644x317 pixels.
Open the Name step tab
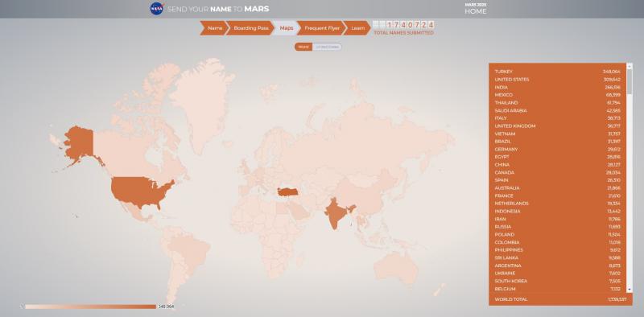pyautogui.click(x=213, y=28)
